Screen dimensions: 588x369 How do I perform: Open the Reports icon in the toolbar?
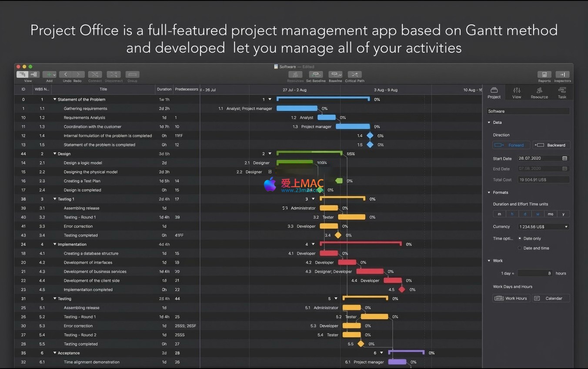point(544,75)
